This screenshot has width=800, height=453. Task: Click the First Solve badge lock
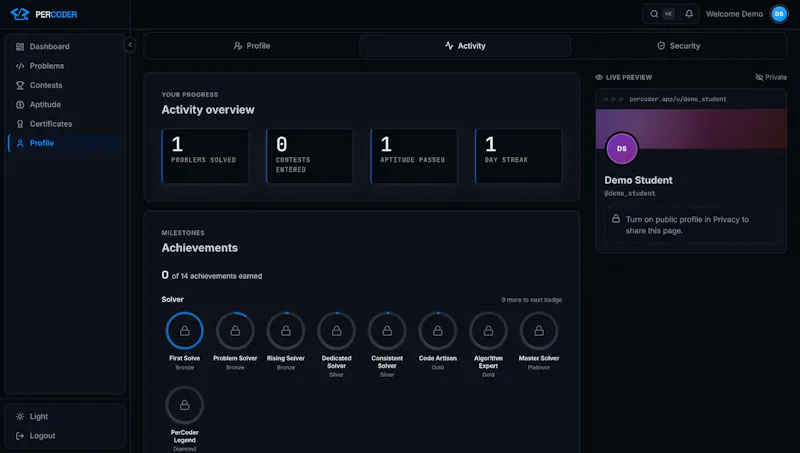coord(185,331)
